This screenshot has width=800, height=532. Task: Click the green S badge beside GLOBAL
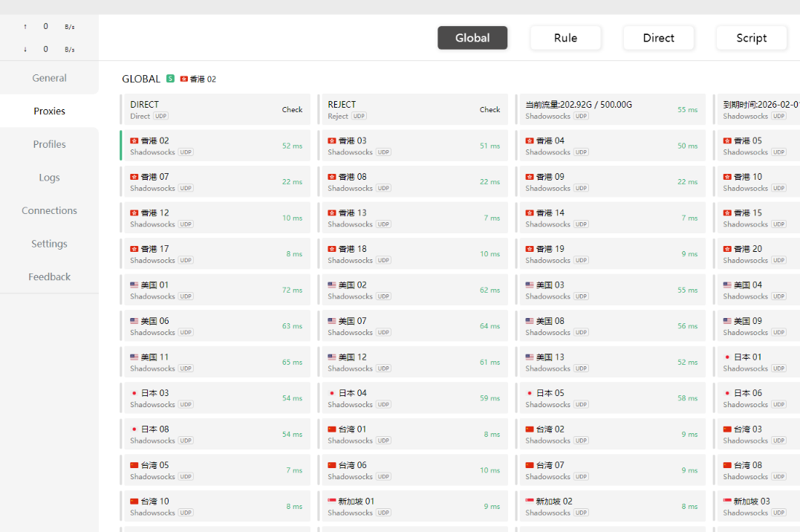[170, 79]
